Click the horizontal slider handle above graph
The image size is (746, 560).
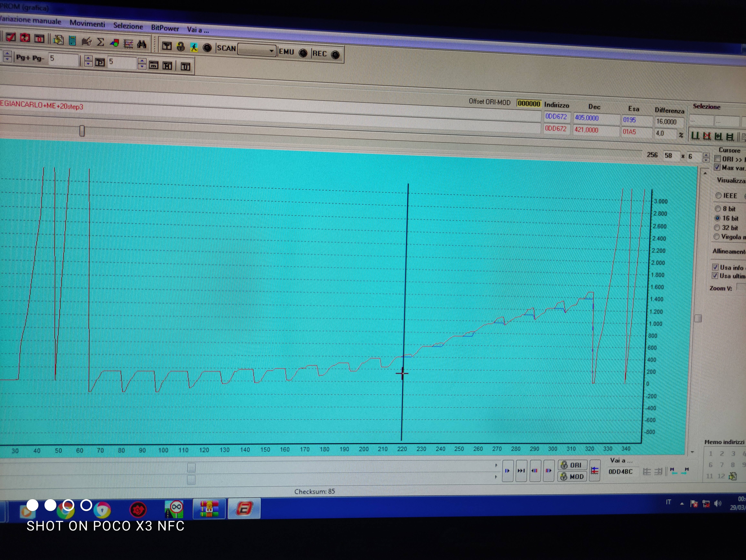click(x=82, y=131)
